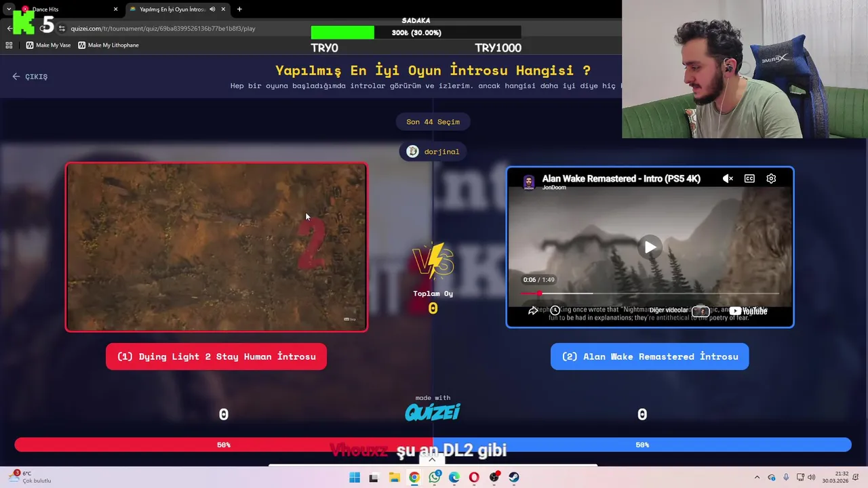Open the Quizei logo link
Screen dimensions: 868x488
(433, 412)
